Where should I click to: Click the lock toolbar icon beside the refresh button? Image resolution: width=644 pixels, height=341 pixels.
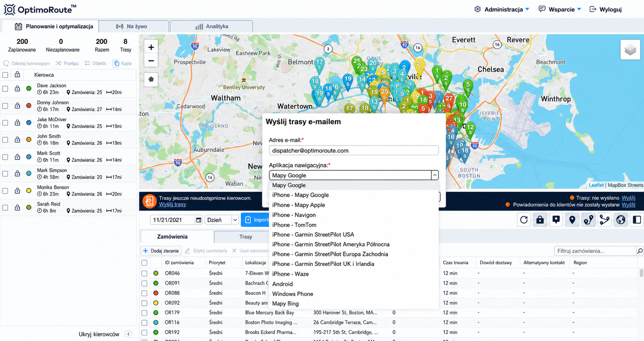pyautogui.click(x=540, y=219)
